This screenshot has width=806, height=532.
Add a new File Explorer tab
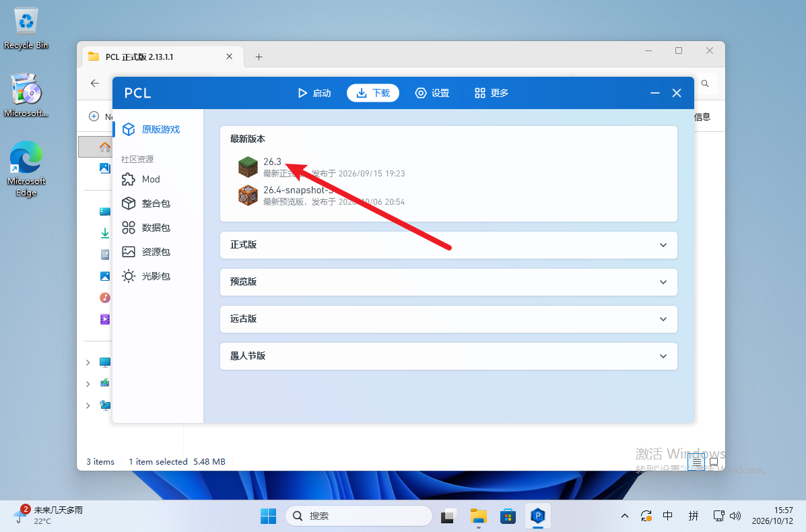(259, 57)
